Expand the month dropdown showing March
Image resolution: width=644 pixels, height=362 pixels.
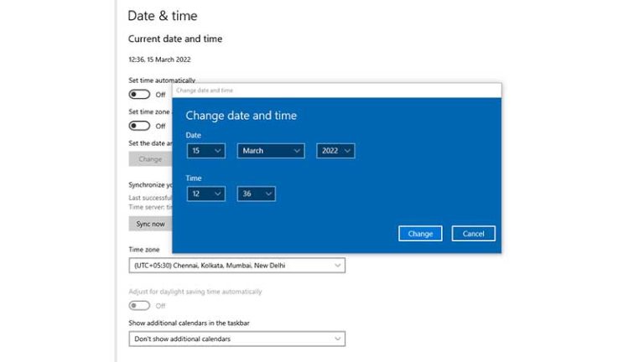click(271, 151)
